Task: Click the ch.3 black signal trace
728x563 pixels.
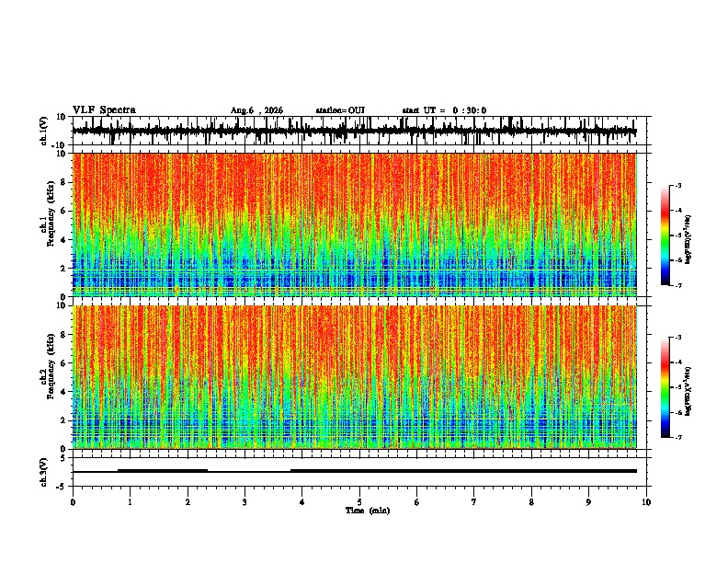Action: point(354,471)
